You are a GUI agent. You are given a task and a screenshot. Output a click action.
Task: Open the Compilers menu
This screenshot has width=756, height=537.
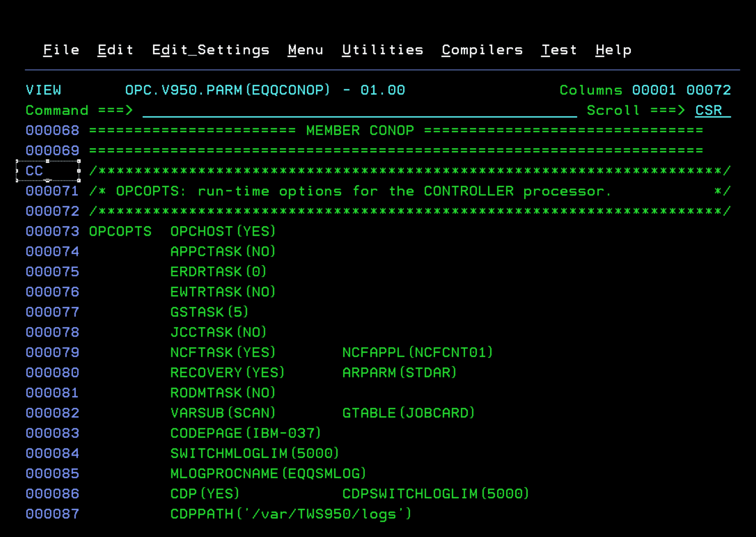coord(482,49)
